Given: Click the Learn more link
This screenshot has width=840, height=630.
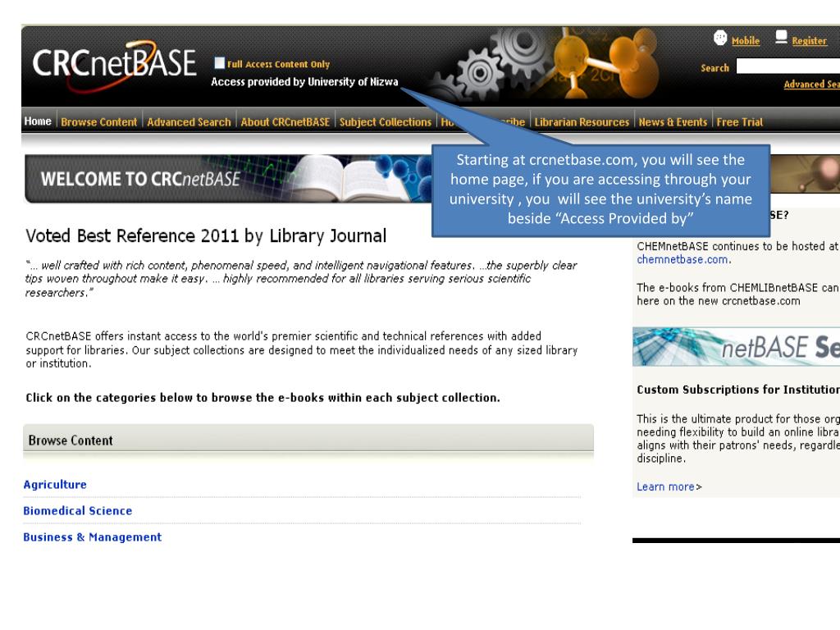Looking at the screenshot, I should click(665, 486).
